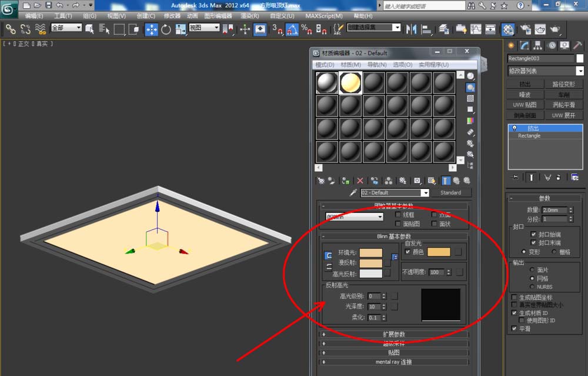This screenshot has height=376, width=588.
Task: Click the 环境光 ambient color swatch
Action: click(x=371, y=252)
